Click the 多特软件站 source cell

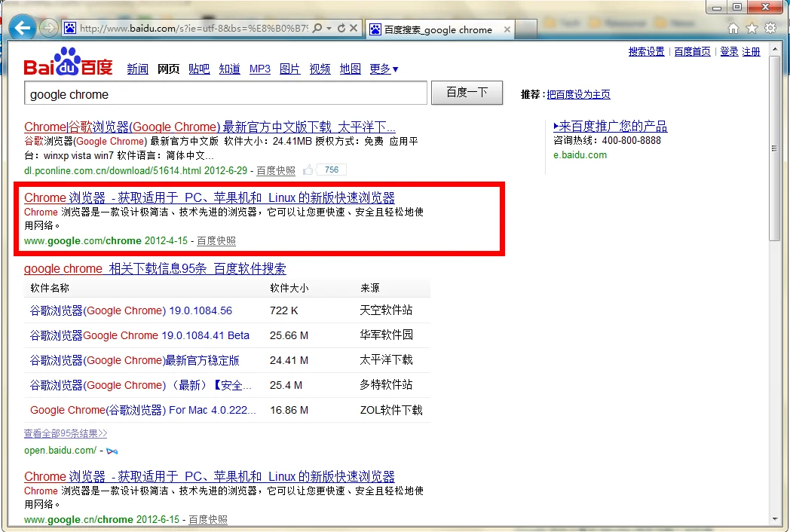click(387, 385)
